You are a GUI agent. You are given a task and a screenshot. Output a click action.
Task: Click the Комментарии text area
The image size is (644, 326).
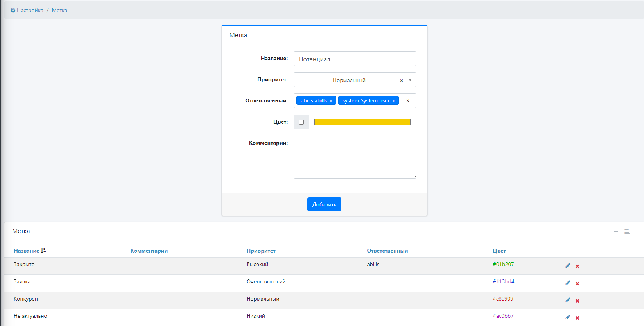pos(355,157)
